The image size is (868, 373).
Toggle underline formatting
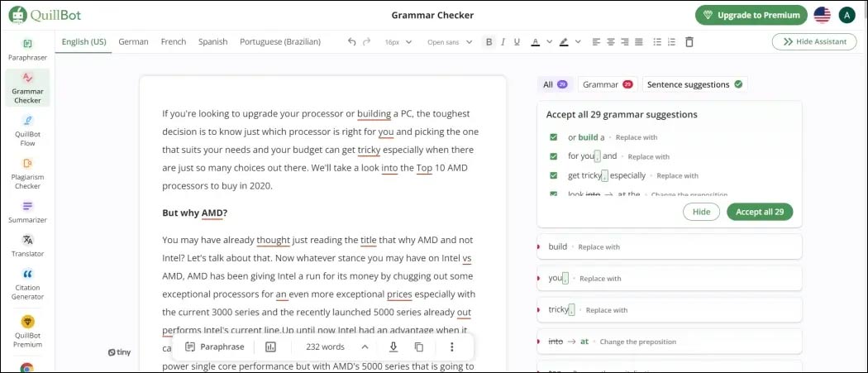coord(517,41)
